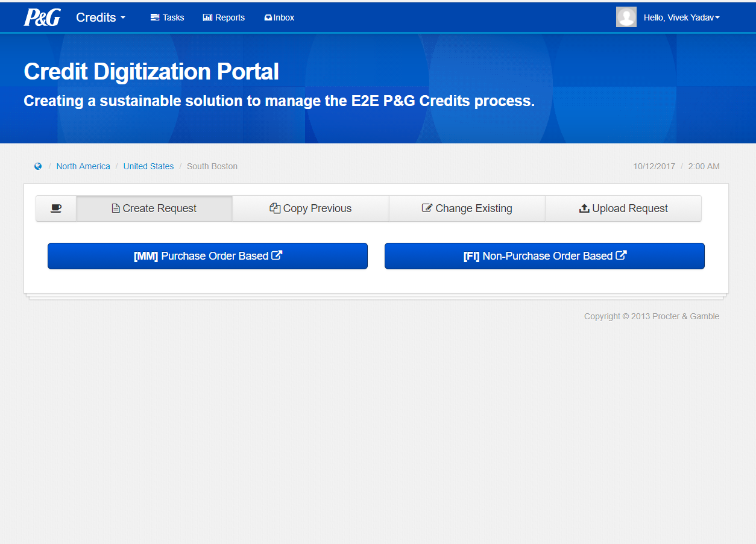756x544 pixels.
Task: Click the 2:00 AM time text
Action: [704, 166]
